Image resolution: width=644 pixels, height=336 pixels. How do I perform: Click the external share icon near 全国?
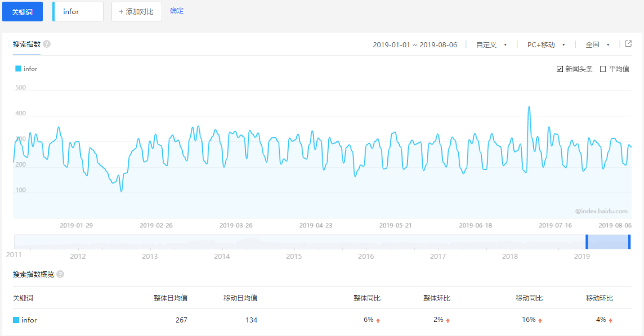tap(628, 44)
